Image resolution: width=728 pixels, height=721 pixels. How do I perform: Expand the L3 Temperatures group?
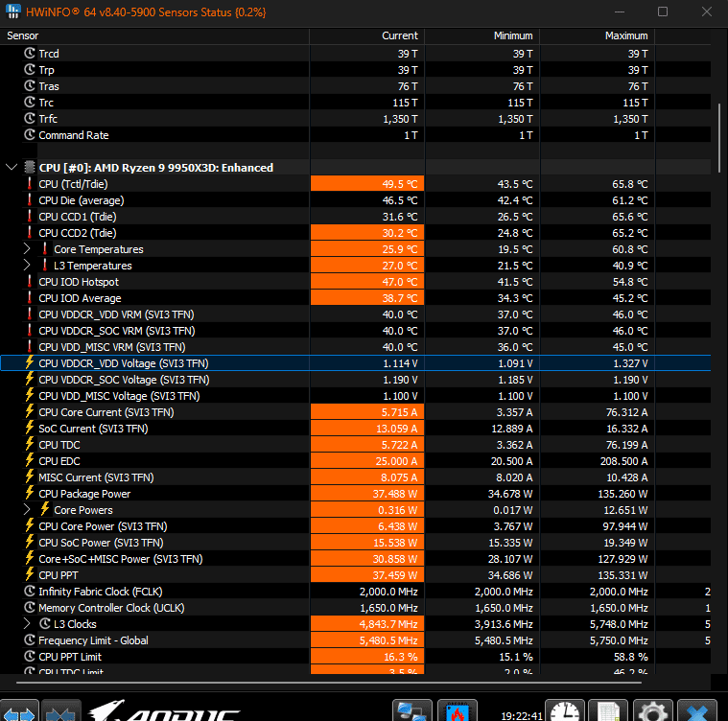pos(27,266)
